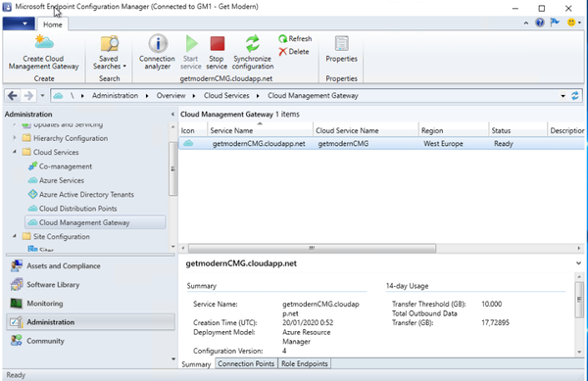Click creation time 20/01/2020 0:52
This screenshot has height=381, width=588.
pyautogui.click(x=308, y=322)
